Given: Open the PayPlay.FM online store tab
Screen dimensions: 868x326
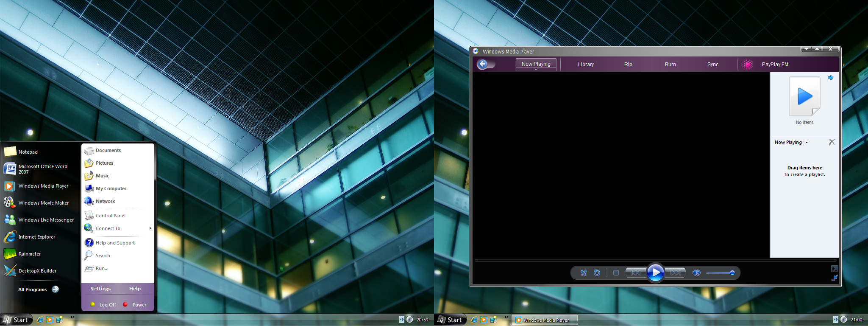Looking at the screenshot, I should 775,65.
